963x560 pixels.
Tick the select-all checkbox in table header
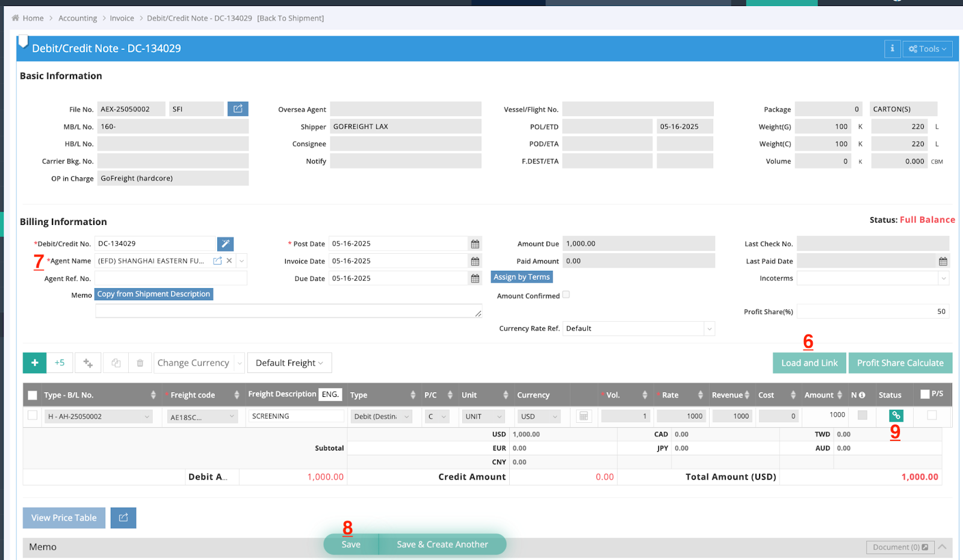click(x=33, y=395)
